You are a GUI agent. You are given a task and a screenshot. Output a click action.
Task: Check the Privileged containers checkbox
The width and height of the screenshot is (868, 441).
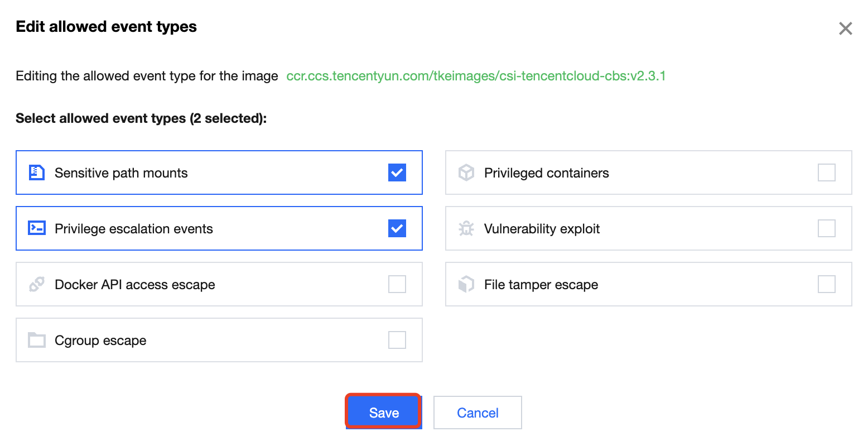pyautogui.click(x=827, y=172)
